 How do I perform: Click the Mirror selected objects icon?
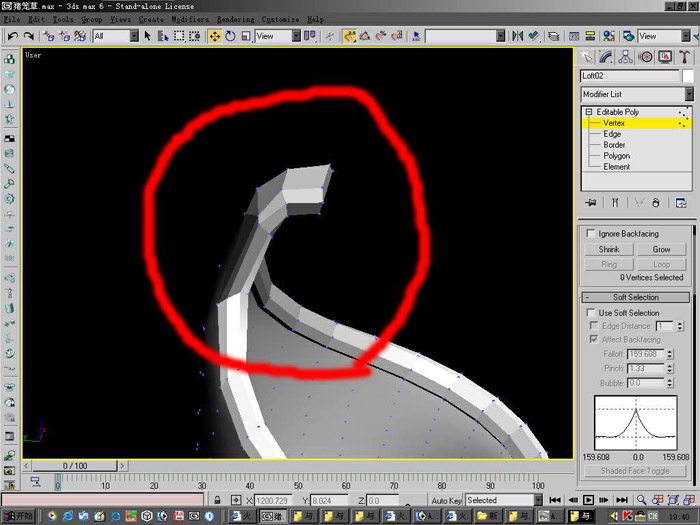(517, 36)
